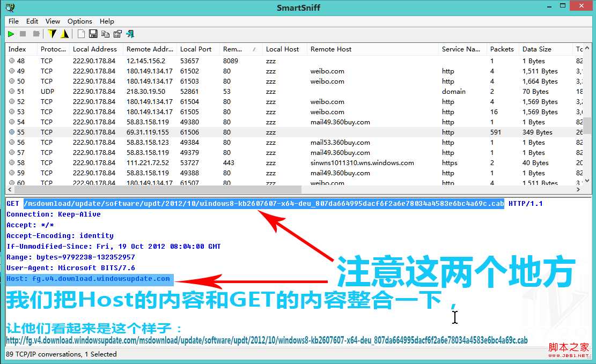
Task: Open capture filter funnel icon
Action: [x=52, y=34]
